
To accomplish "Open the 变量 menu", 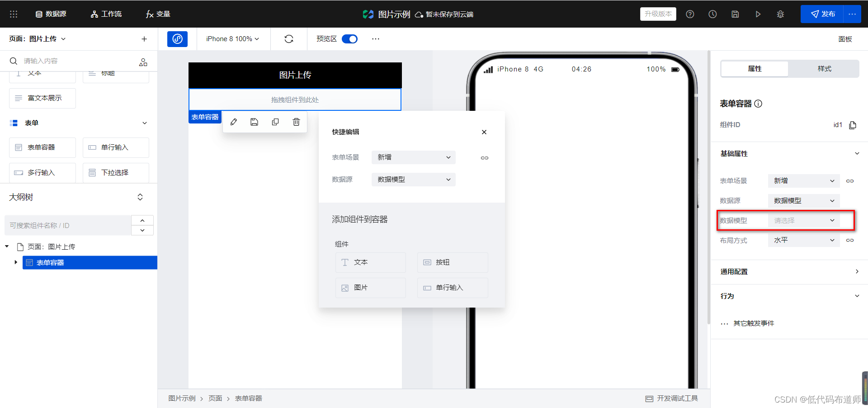I will (158, 14).
